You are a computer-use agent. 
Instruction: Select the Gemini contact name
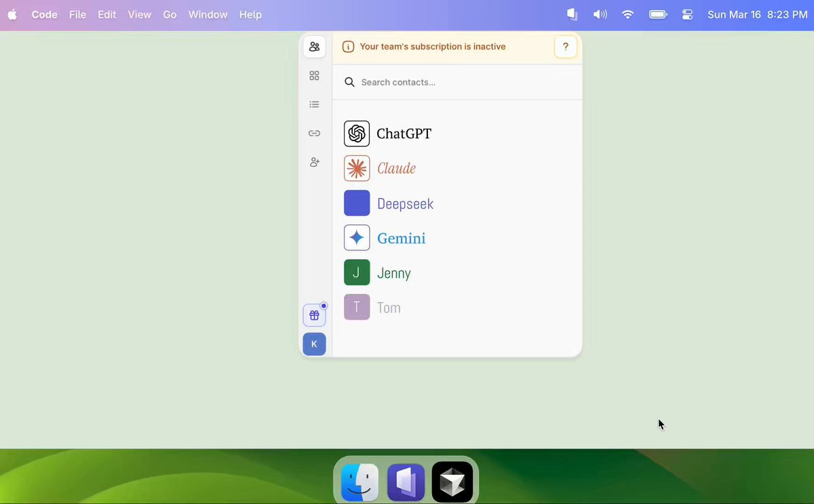pyautogui.click(x=401, y=238)
